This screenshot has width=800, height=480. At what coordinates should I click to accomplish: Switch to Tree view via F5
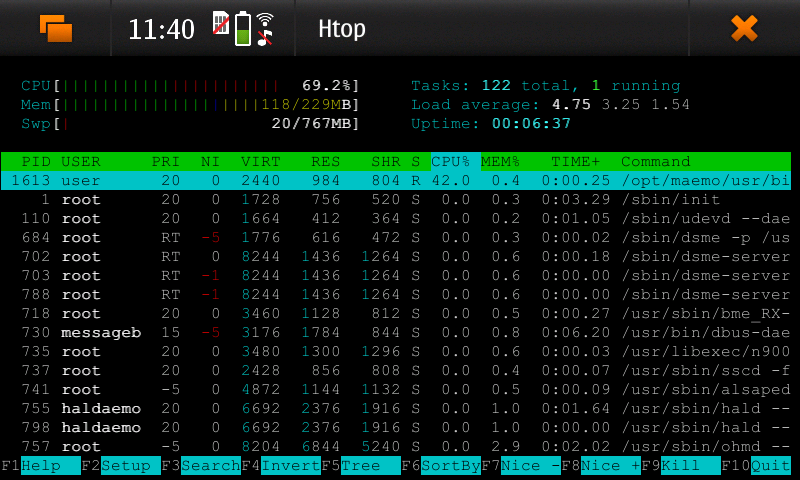[371, 466]
